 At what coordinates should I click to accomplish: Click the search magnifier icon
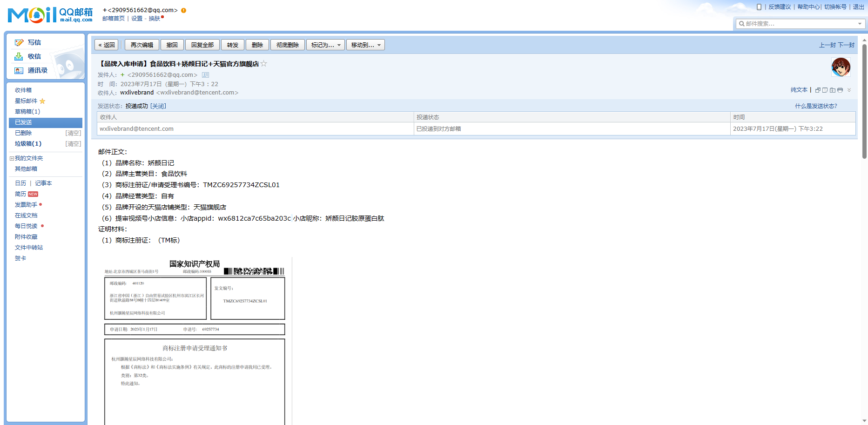(741, 24)
